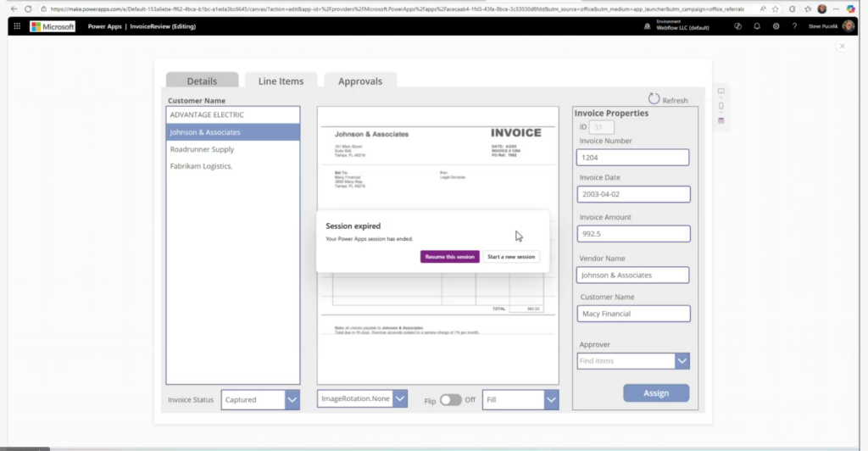Go back with browser back arrow

pyautogui.click(x=14, y=8)
